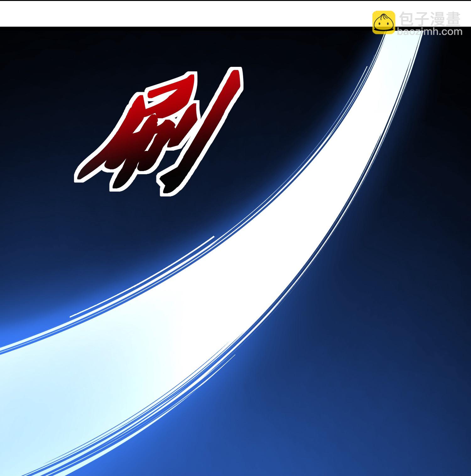Open the baozimh.com watermark link

tap(430, 32)
